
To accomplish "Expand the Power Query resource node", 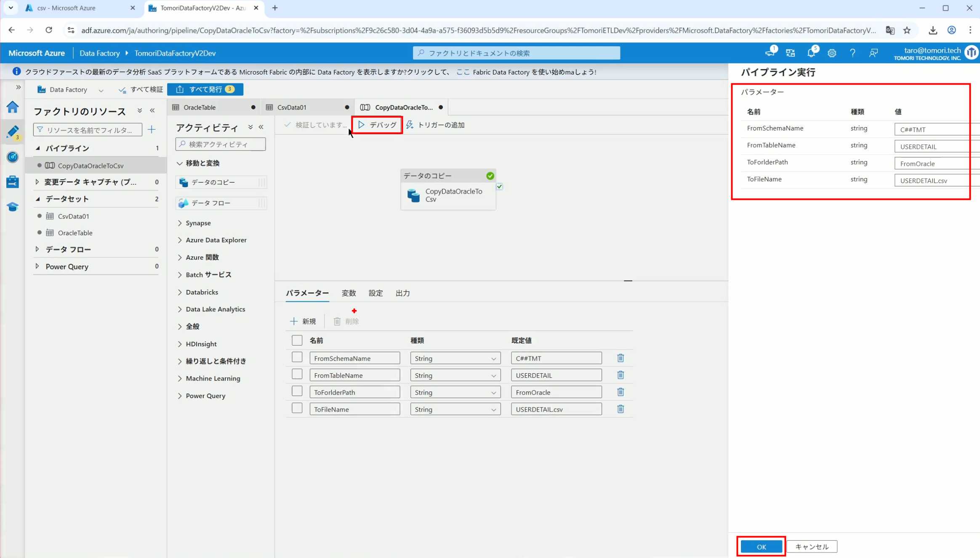I will click(37, 266).
